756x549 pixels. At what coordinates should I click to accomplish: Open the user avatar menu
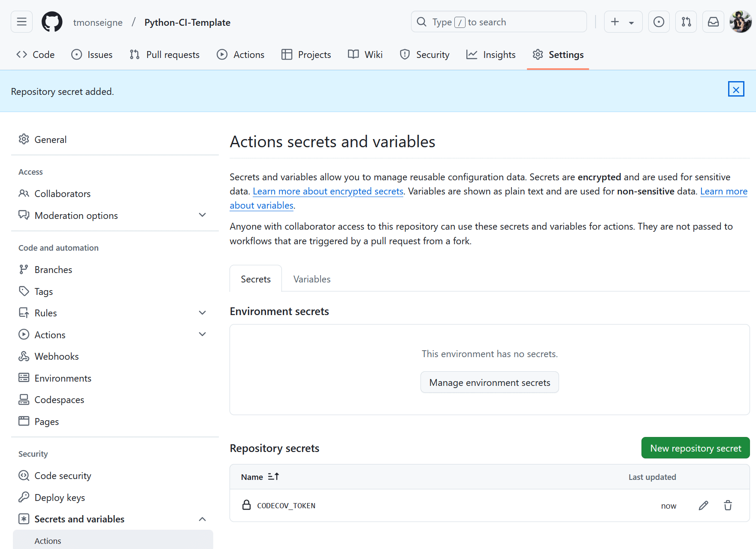[741, 22]
